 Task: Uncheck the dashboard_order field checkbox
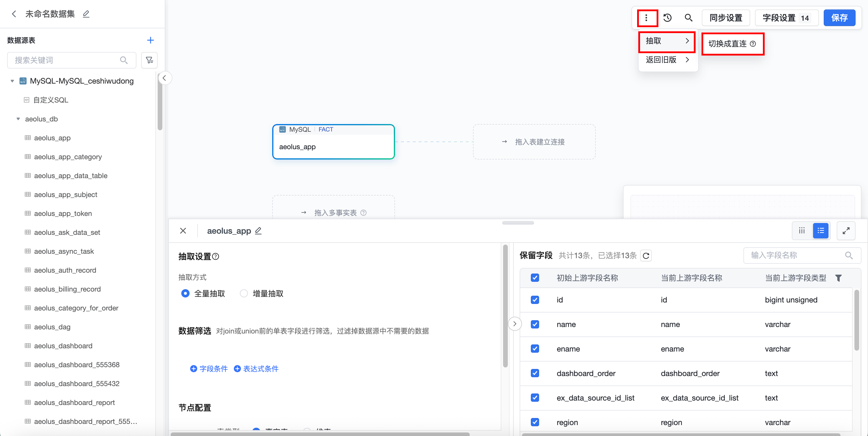(x=535, y=373)
